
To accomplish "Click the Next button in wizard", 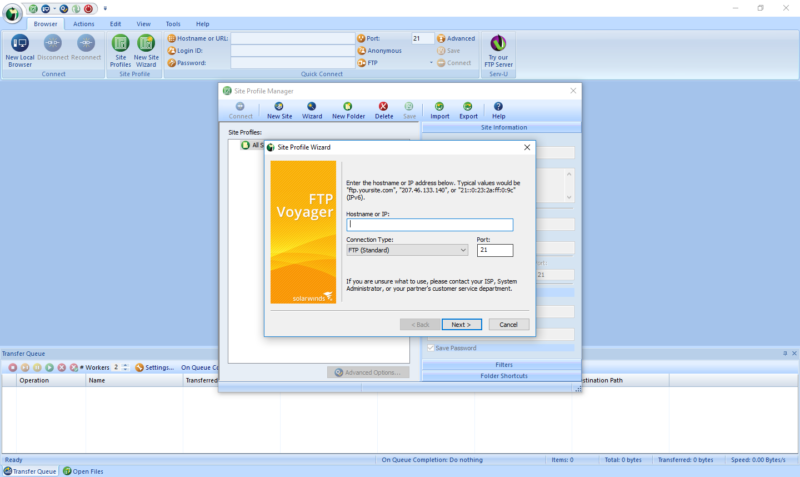I will 461,324.
